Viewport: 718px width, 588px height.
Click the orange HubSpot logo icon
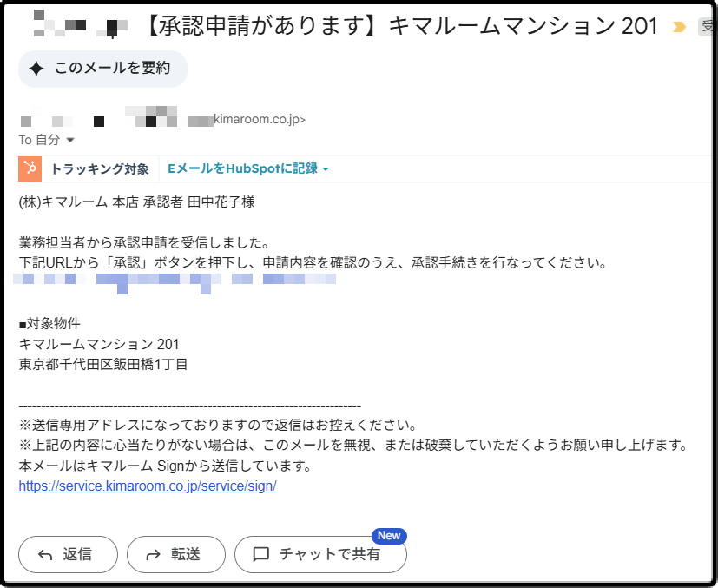click(x=30, y=168)
